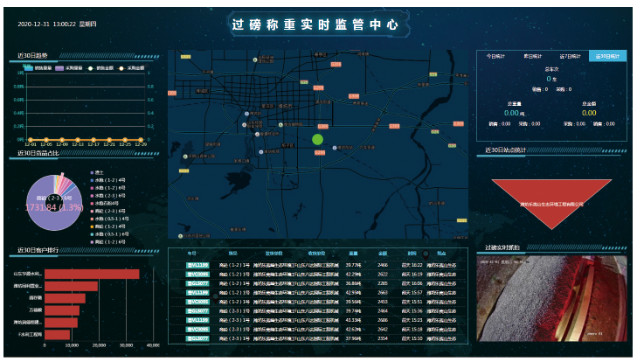Toggle 水稳 (0.5-1) 4号 in pie legend
Viewport: 644px width, 362px height.
109,219
